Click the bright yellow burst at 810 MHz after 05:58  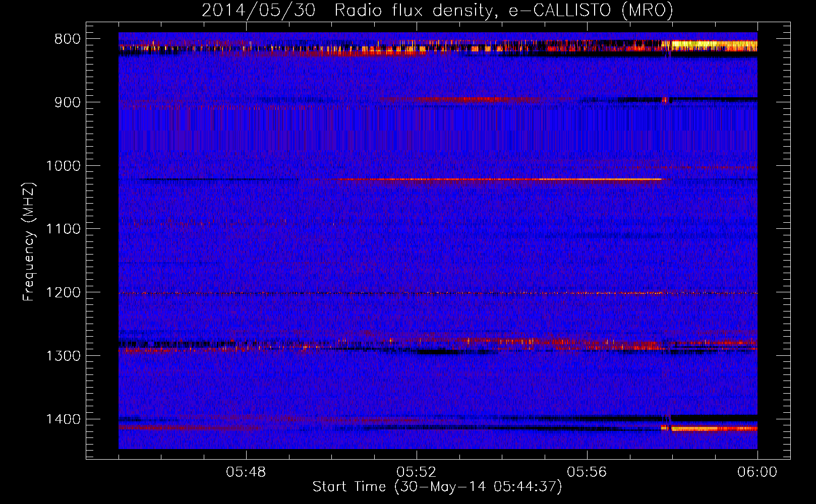pos(714,45)
